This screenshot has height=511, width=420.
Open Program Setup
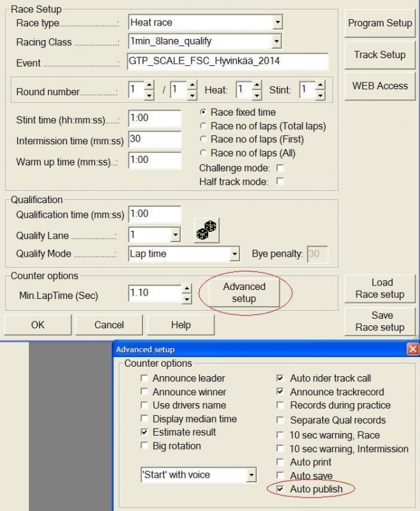(380, 23)
